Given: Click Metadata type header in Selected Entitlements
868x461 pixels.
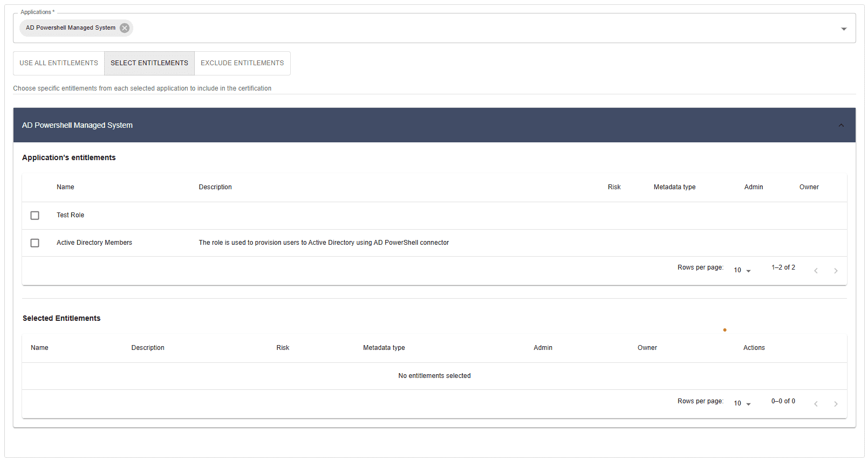Looking at the screenshot, I should click(x=384, y=348).
